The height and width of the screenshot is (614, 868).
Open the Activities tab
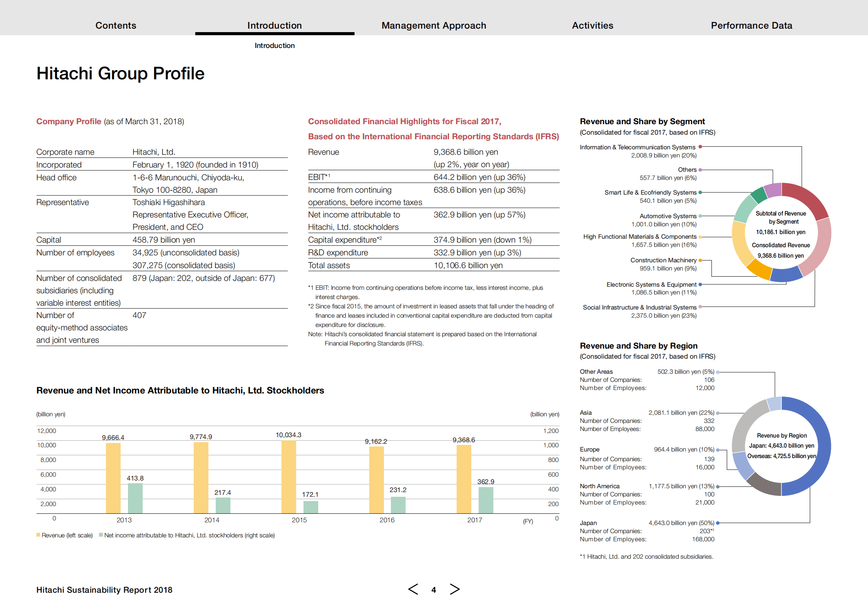[592, 26]
